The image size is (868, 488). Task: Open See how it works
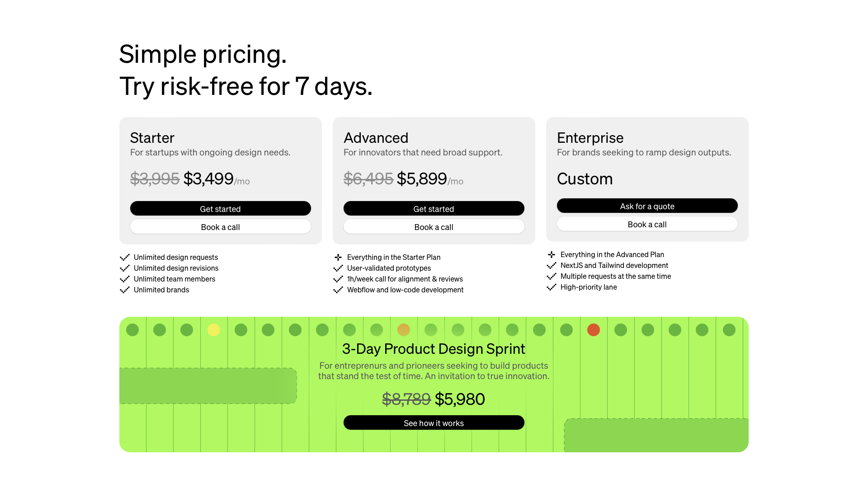tap(434, 422)
